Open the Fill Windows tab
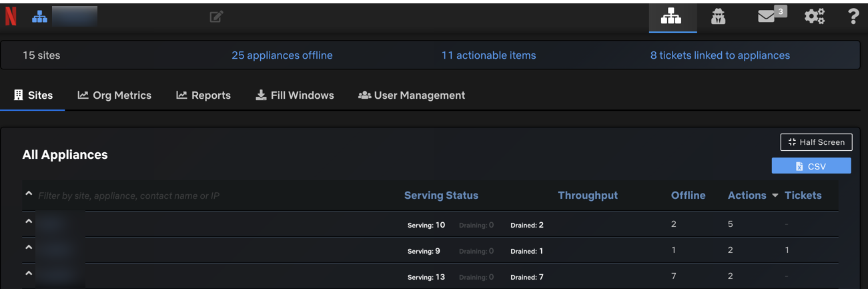 click(295, 95)
